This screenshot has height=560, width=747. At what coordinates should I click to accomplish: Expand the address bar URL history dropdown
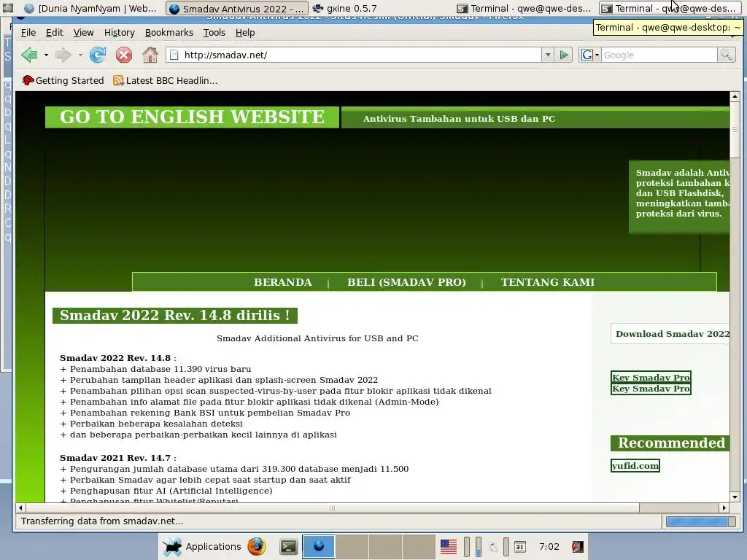[548, 55]
